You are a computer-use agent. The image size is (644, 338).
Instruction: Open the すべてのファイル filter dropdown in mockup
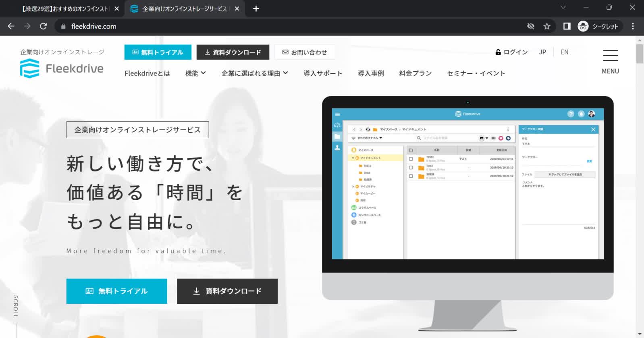367,138
